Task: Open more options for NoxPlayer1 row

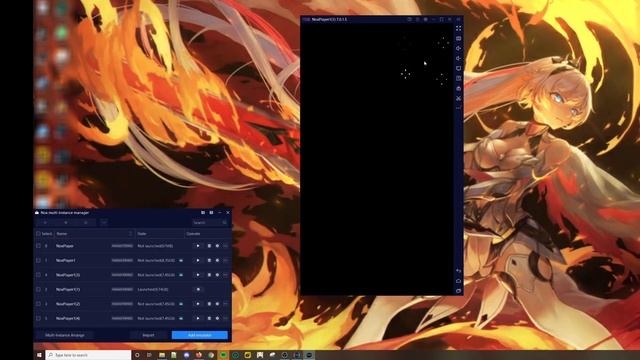Action: [x=225, y=260]
